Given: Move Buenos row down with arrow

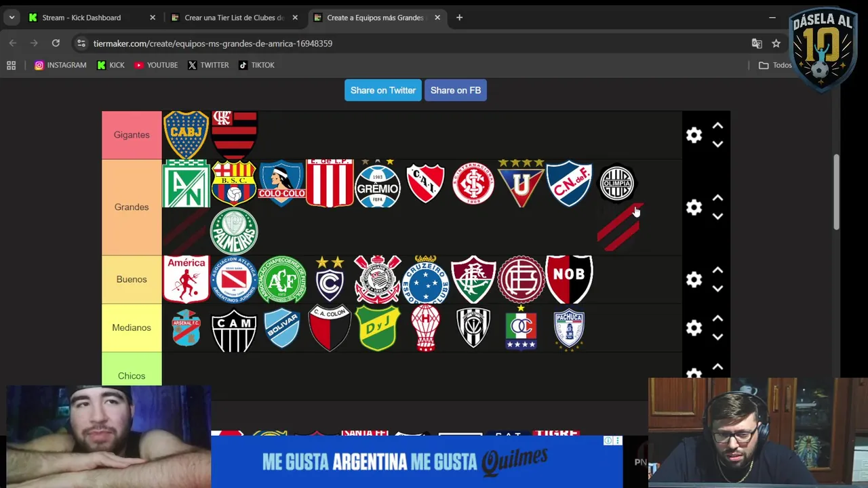Looking at the screenshot, I should coord(717,288).
